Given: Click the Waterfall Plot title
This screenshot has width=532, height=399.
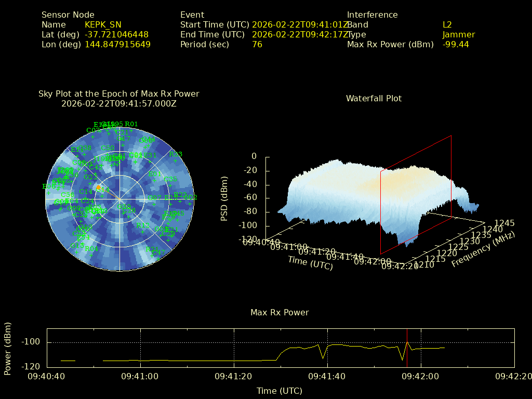Looking at the screenshot, I should [374, 98].
